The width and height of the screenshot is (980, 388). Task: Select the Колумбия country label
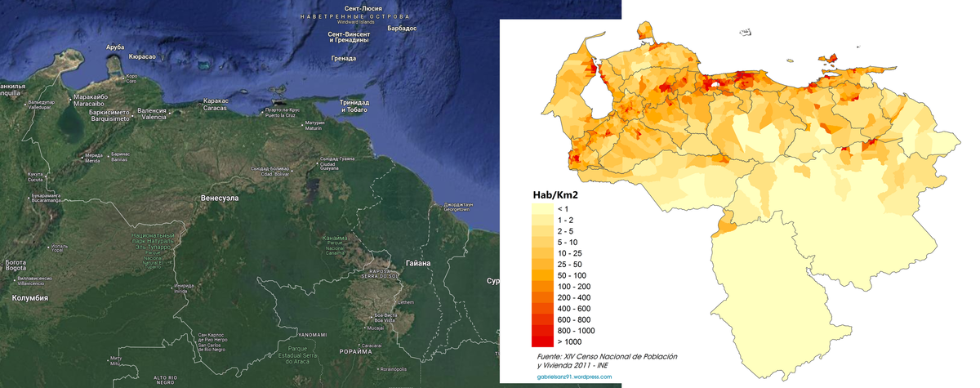30,298
